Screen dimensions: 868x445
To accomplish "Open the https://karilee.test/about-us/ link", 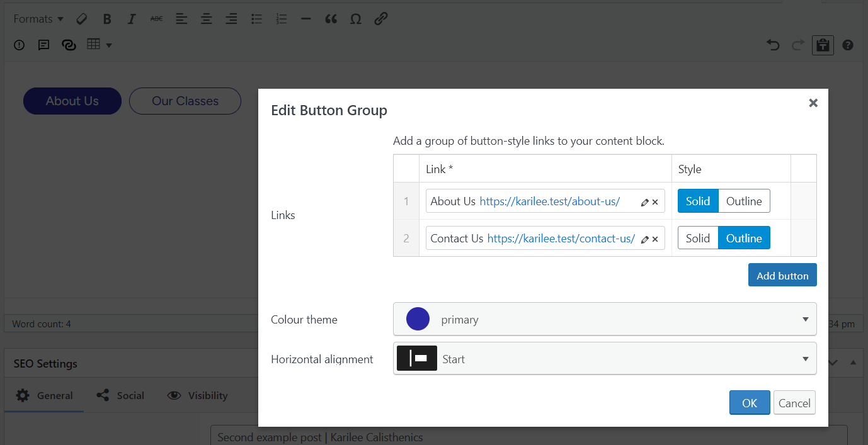I will [x=550, y=201].
